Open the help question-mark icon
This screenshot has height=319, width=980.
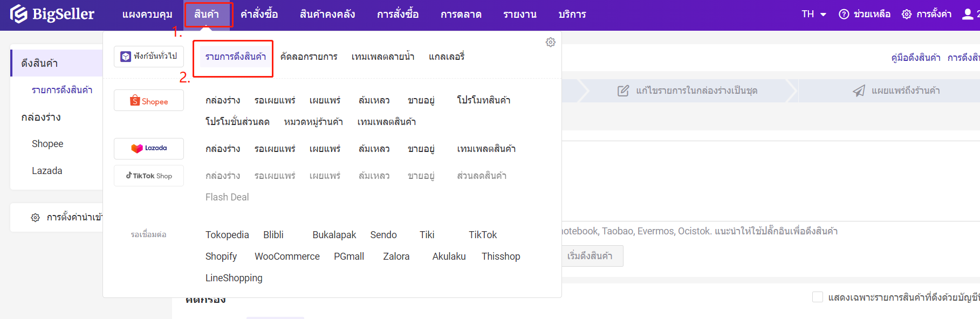coord(844,14)
